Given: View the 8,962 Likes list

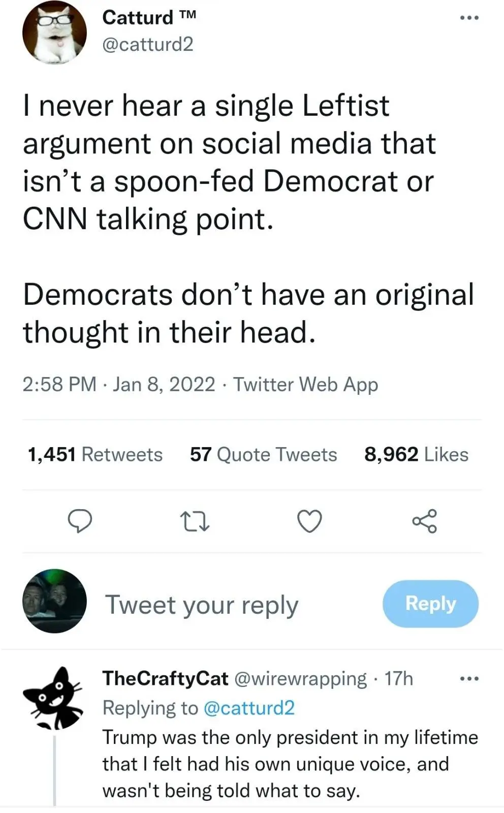Looking at the screenshot, I should (x=416, y=454).
